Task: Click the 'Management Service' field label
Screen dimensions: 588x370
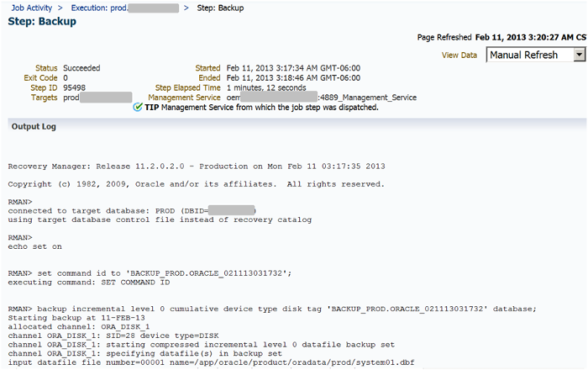Action: (x=184, y=98)
